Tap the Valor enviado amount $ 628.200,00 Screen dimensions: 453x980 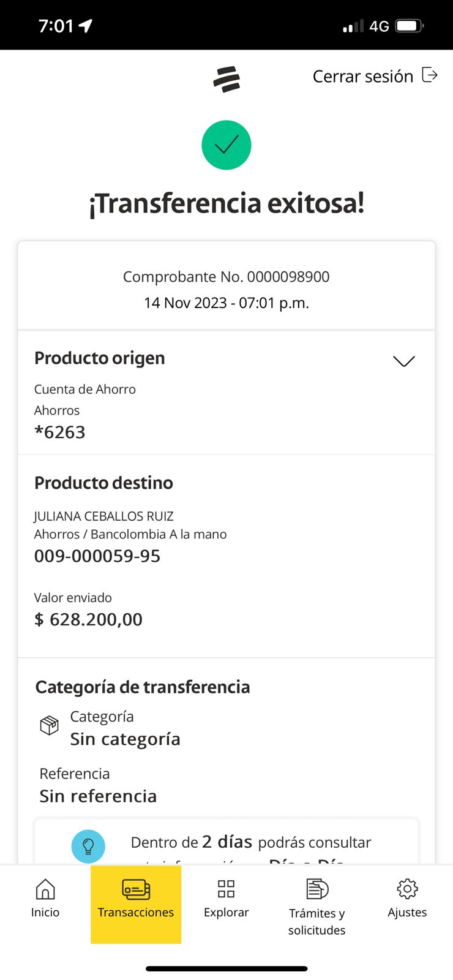88,620
